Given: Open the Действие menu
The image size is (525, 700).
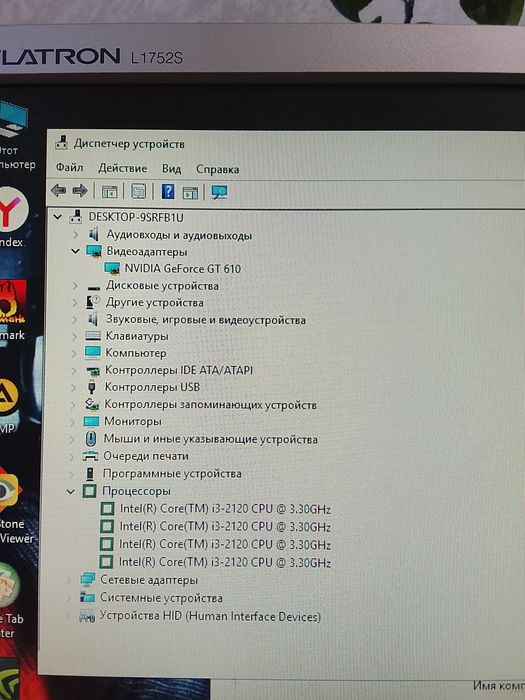Looking at the screenshot, I should point(122,168).
